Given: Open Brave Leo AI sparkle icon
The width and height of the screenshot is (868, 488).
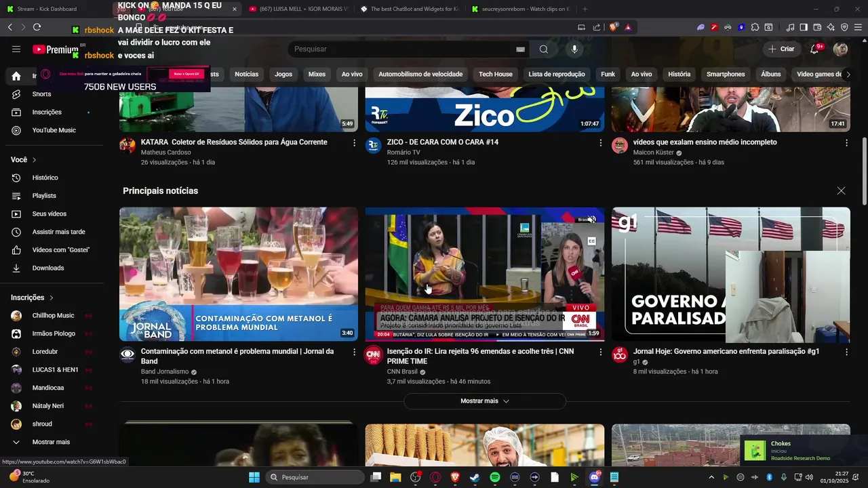Looking at the screenshot, I should click(831, 27).
